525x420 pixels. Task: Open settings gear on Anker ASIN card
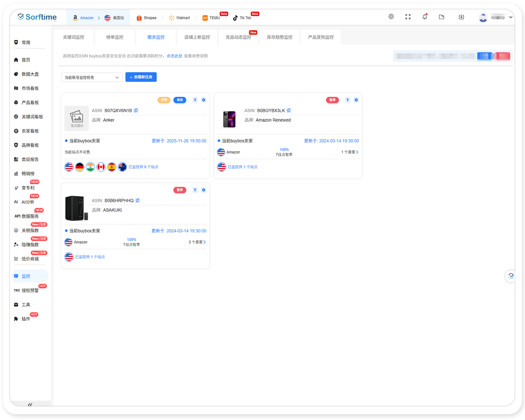[x=204, y=100]
